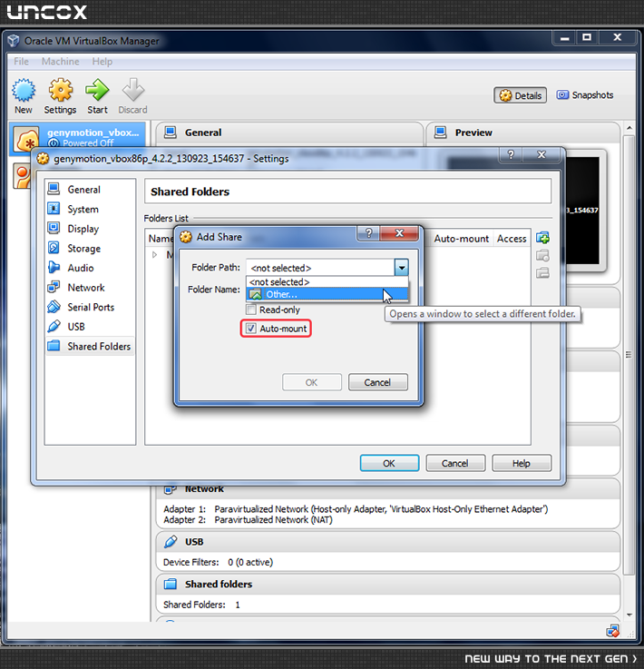The width and height of the screenshot is (644, 669).
Task: Click the 'Adapter 1:' host-only line
Action: [356, 509]
